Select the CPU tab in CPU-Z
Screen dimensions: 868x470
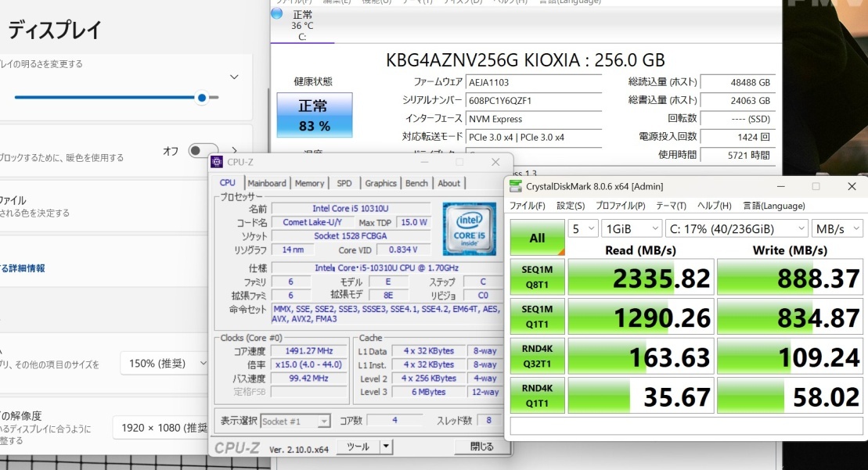[228, 182]
